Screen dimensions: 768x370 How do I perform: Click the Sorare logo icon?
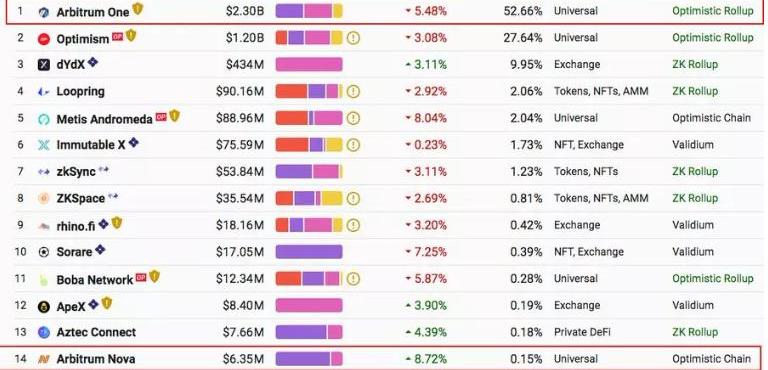coord(44,252)
